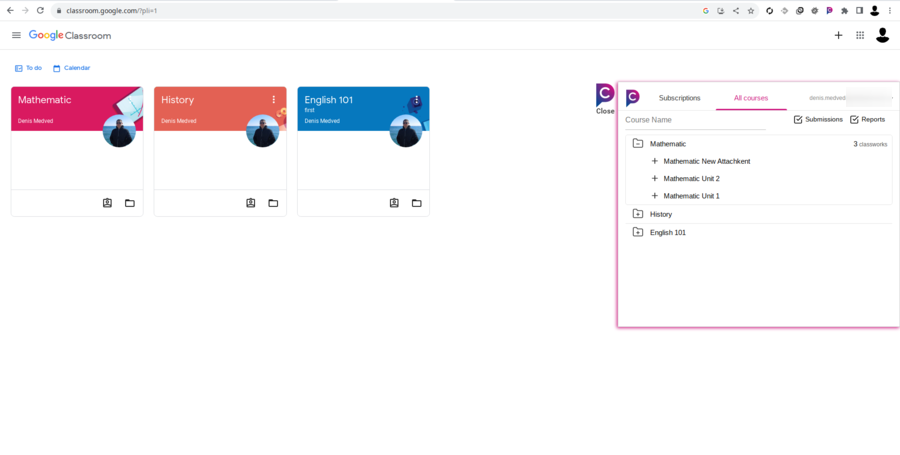Open the gradebook icon on the English 101 card

pos(394,203)
